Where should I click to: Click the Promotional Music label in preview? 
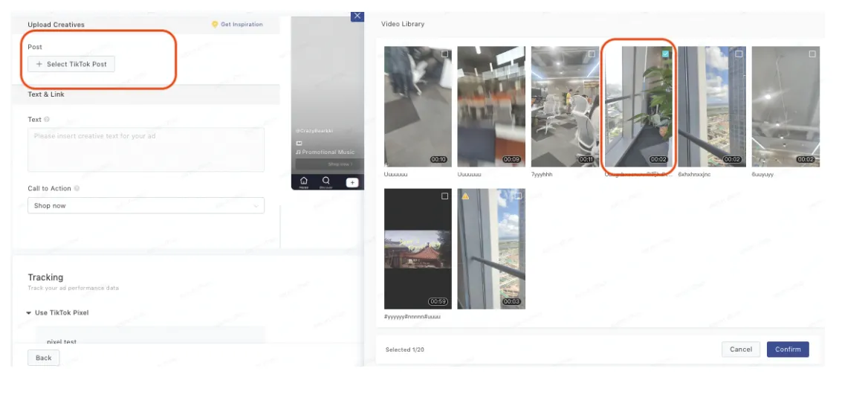[328, 152]
